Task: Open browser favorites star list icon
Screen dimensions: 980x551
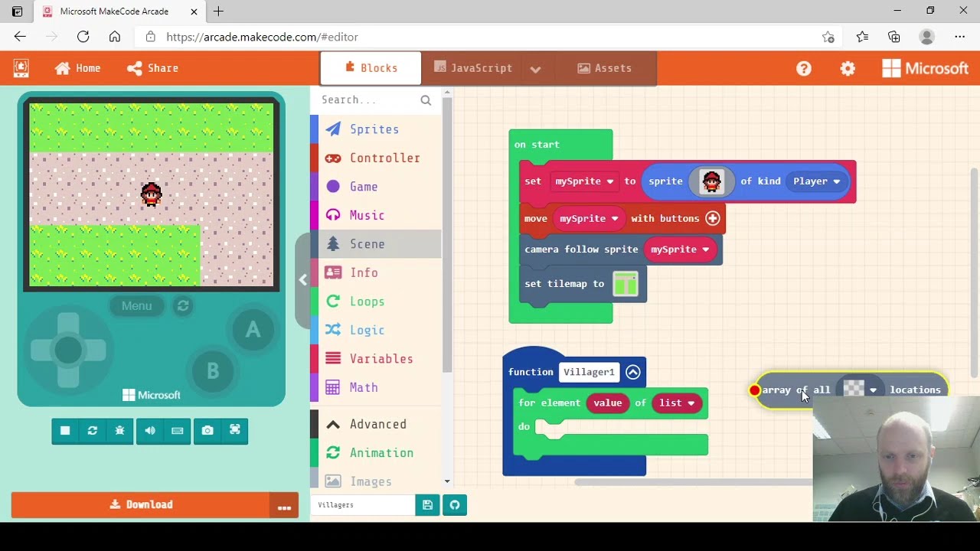Action: (x=862, y=37)
